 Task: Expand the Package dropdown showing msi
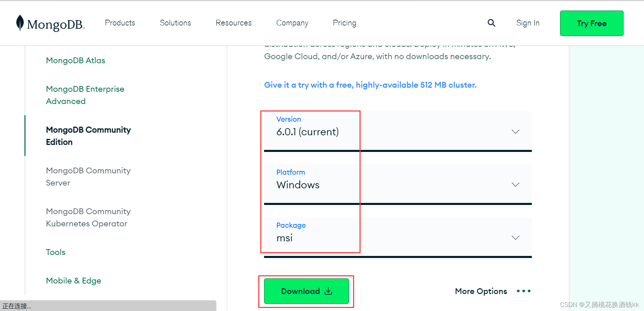coord(515,238)
